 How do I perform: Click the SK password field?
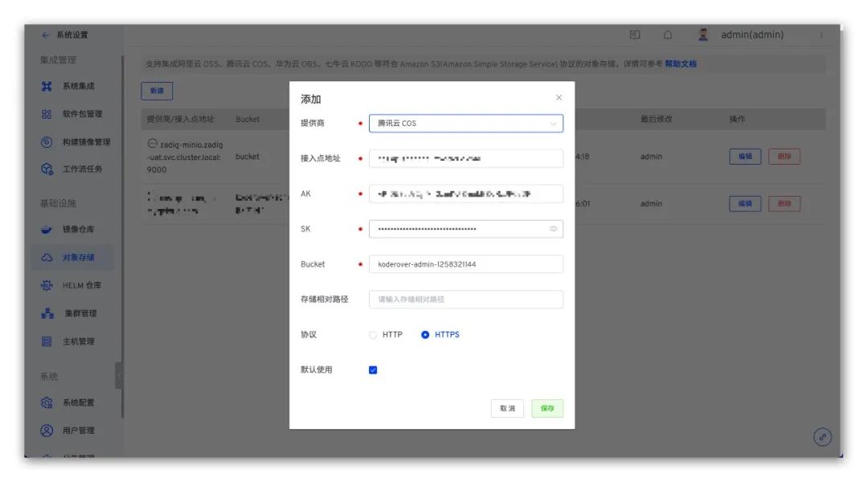point(465,229)
